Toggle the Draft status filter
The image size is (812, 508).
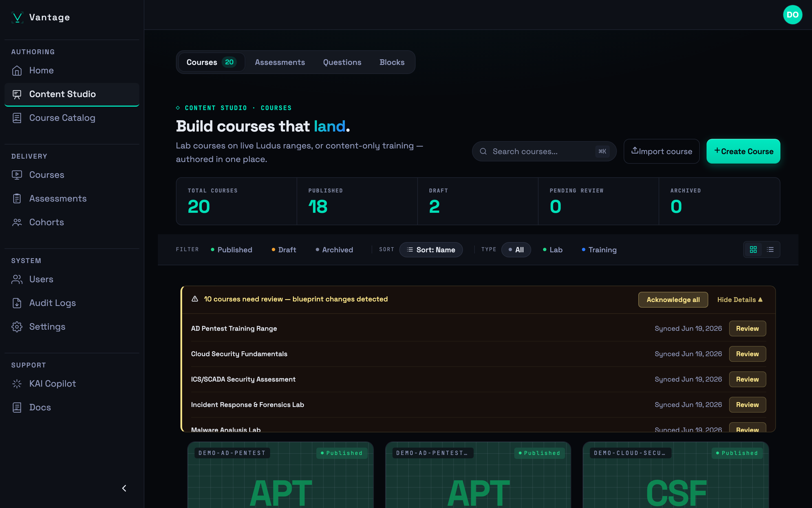coord(284,250)
